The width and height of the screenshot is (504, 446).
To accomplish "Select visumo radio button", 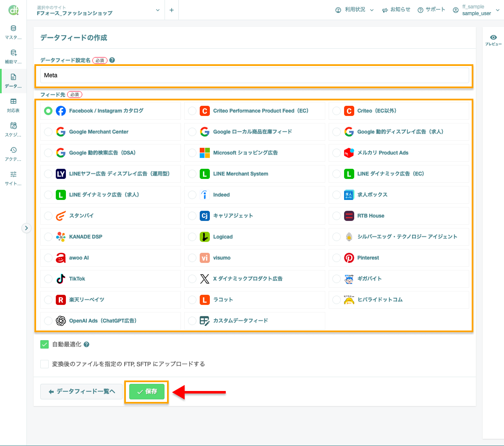I will [x=192, y=258].
